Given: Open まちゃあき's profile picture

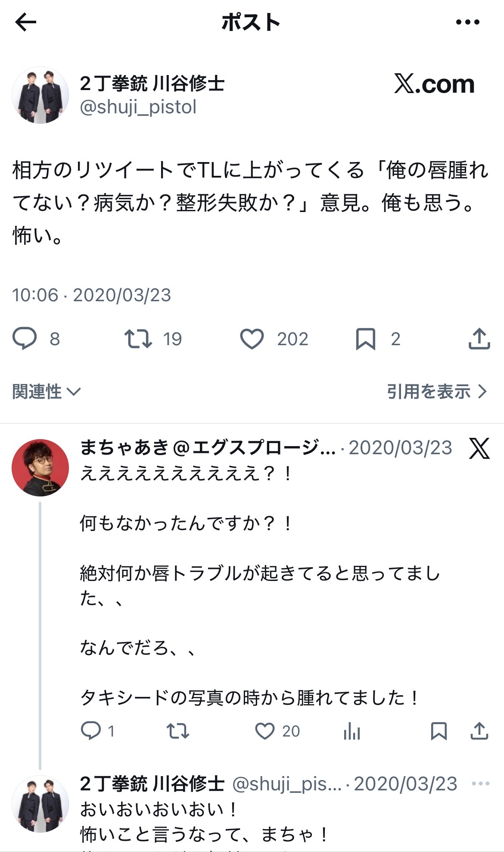Looking at the screenshot, I should click(x=40, y=468).
